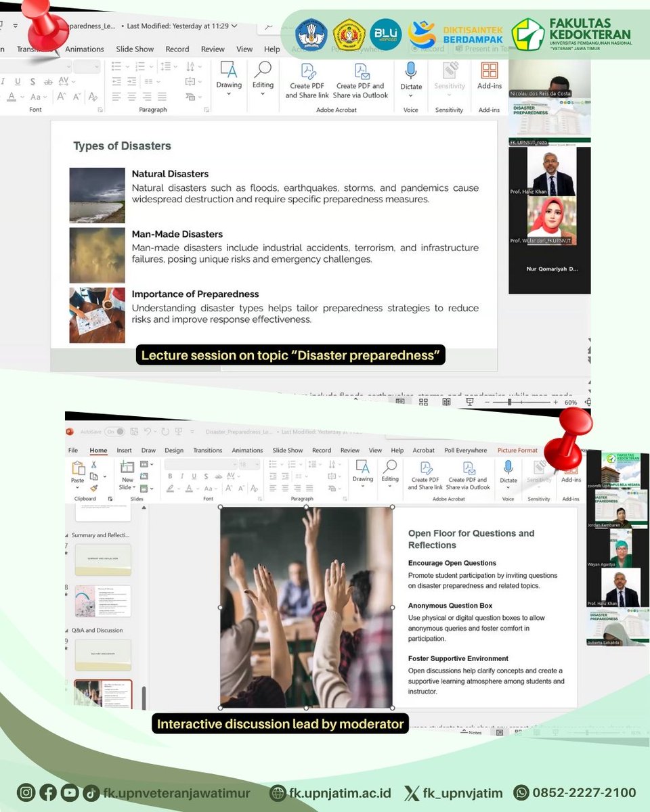
Task: Expand the New Slide dropdown arrow, bottom window
Action: coord(134,487)
